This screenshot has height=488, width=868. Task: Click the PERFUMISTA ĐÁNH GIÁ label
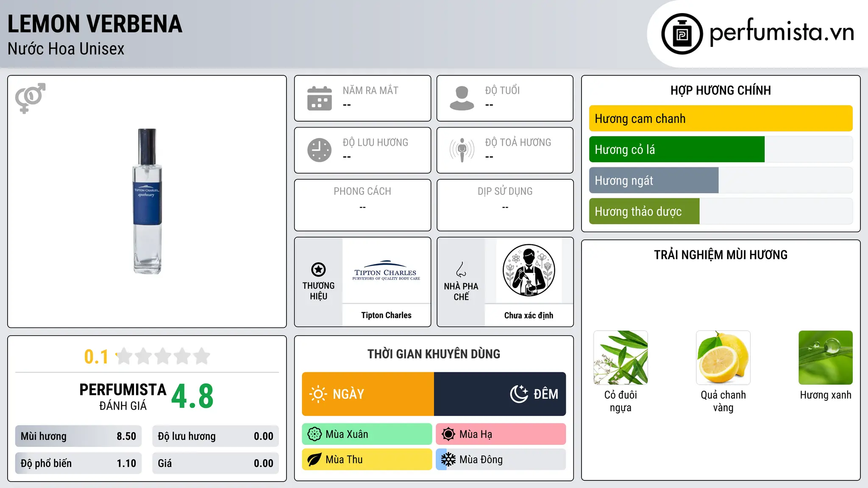[123, 396]
